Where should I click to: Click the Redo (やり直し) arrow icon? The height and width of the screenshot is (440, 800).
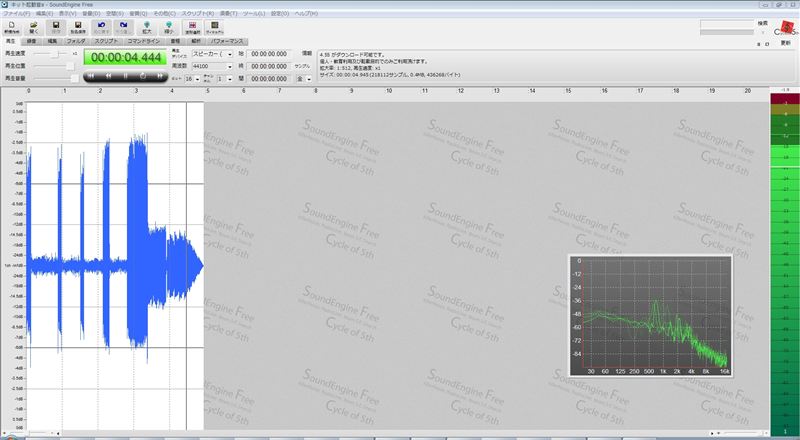(x=123, y=27)
